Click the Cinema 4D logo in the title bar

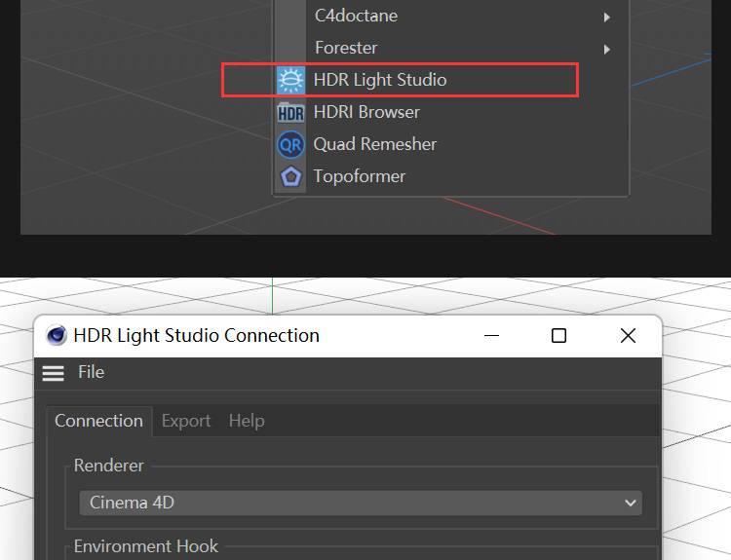pos(57,335)
